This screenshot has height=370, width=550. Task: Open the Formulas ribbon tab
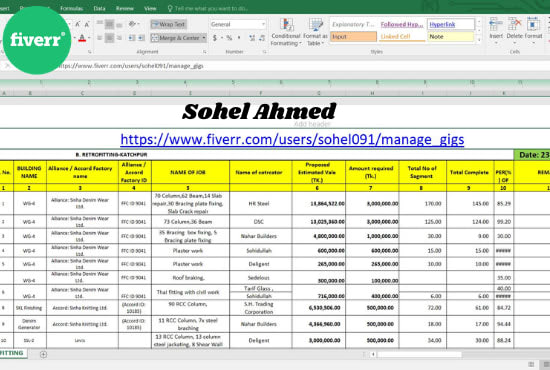point(71,8)
